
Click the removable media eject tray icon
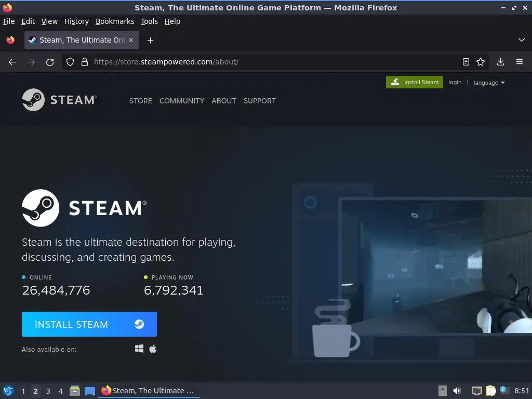tap(442, 391)
